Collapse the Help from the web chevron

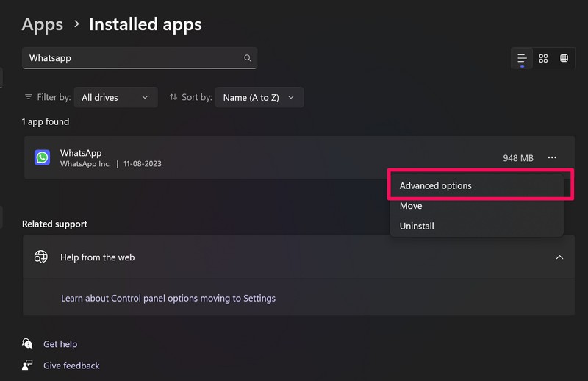(x=559, y=257)
